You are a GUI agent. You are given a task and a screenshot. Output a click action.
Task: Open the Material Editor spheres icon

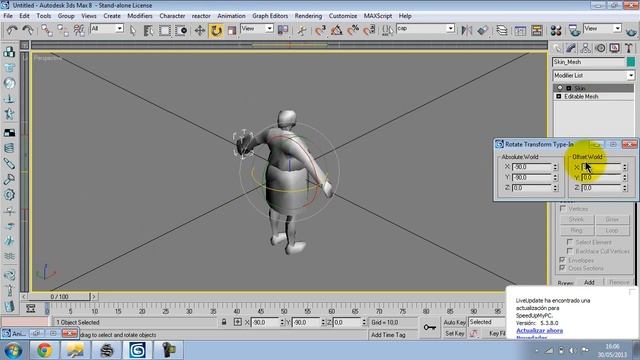coord(556,30)
